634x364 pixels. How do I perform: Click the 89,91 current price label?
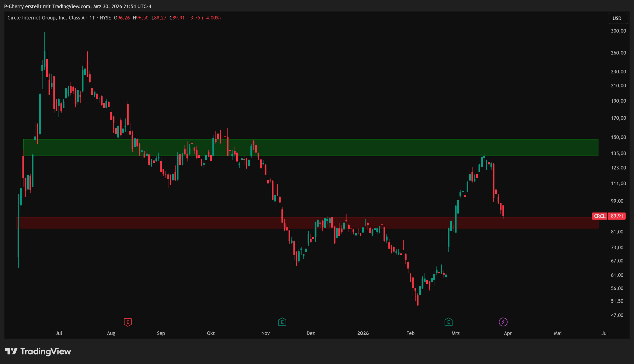point(617,216)
